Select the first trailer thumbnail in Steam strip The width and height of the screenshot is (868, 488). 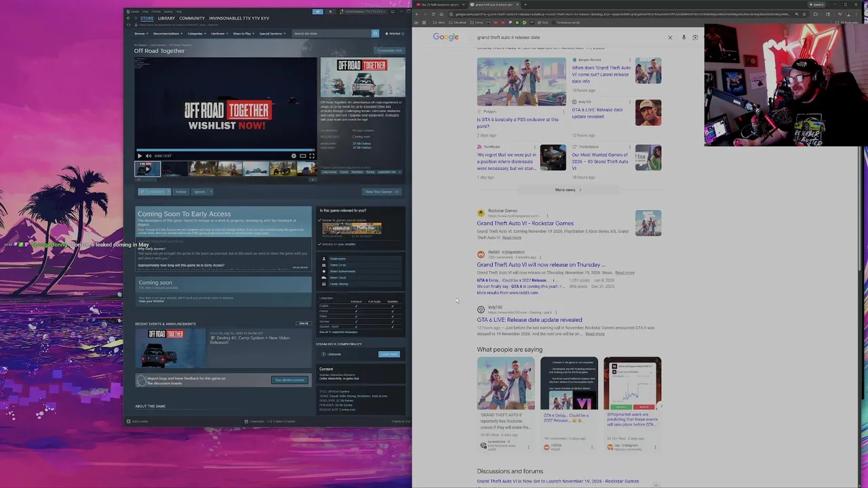point(147,169)
